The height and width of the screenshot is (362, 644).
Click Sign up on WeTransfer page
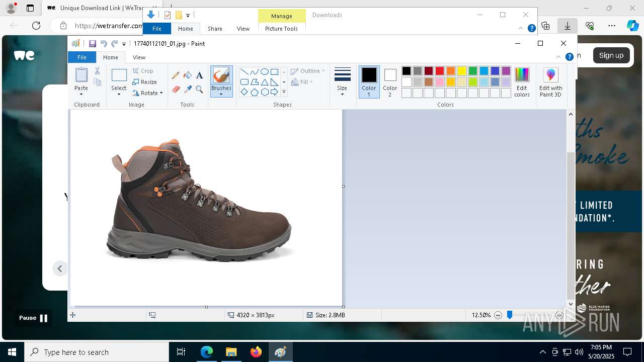611,55
